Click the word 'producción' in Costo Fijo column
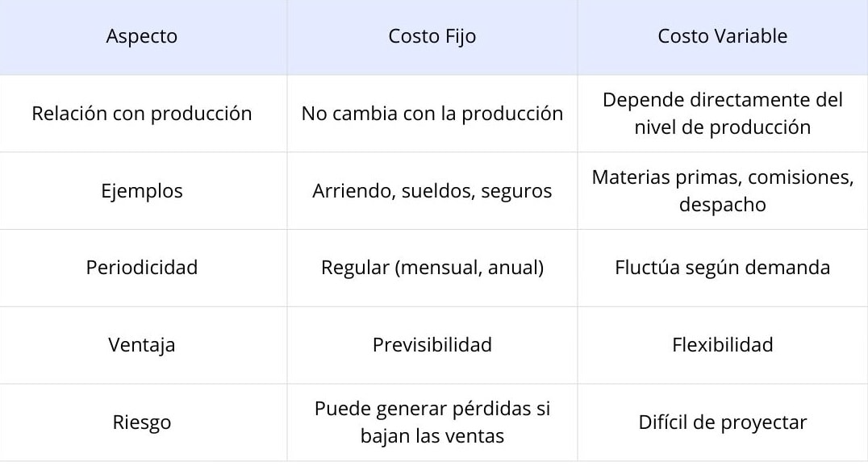Screen dimensions: 868x466 pyautogui.click(x=512, y=114)
